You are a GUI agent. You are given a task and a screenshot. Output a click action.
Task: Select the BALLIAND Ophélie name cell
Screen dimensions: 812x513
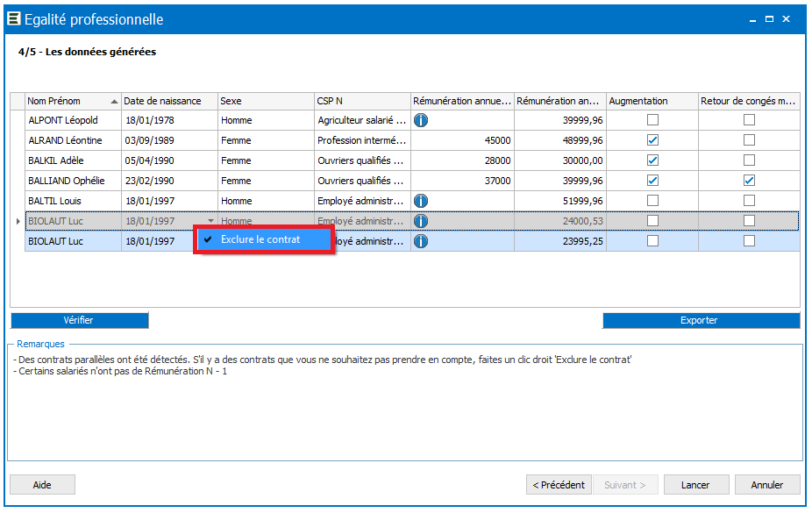[73, 181]
